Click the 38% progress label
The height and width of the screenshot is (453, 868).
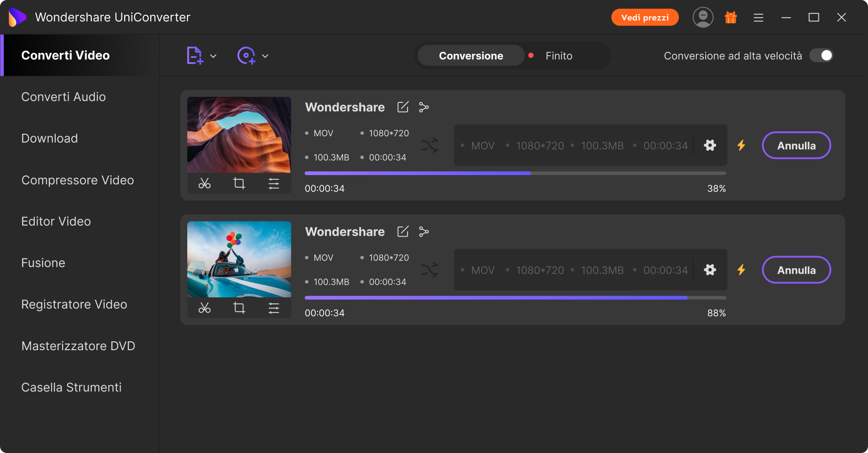pos(716,189)
